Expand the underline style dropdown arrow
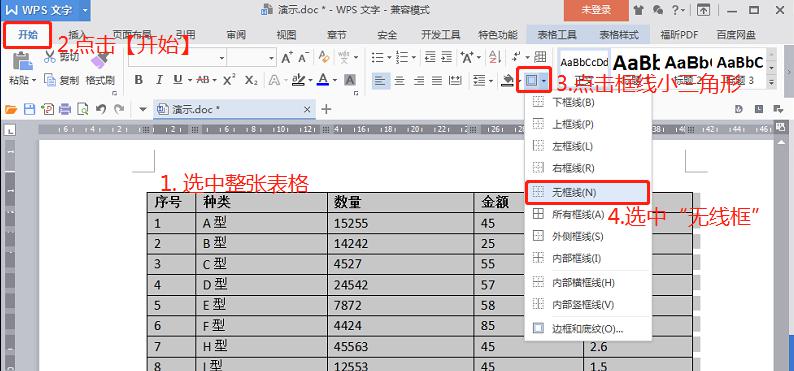 pos(190,80)
